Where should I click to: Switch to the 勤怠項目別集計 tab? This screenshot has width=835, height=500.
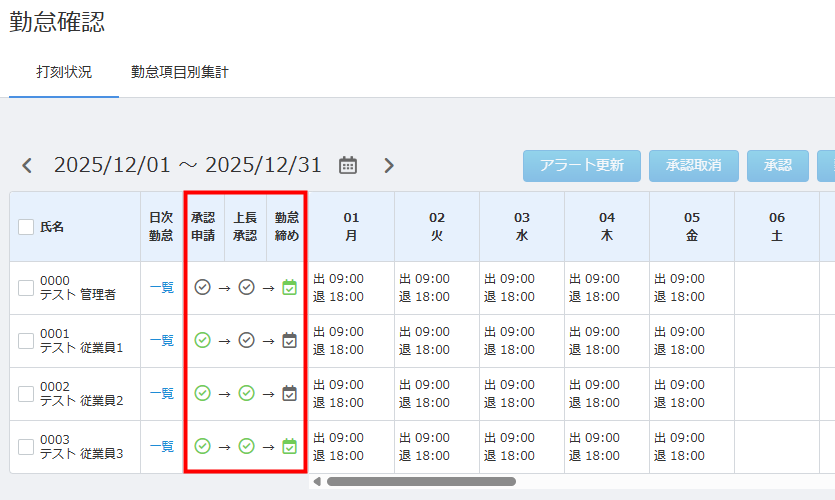(180, 72)
